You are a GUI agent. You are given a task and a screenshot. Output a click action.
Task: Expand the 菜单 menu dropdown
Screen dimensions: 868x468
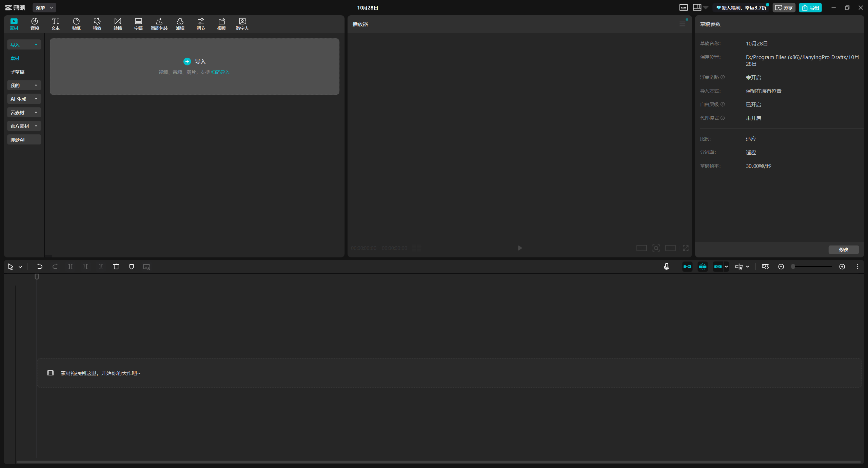tap(44, 7)
